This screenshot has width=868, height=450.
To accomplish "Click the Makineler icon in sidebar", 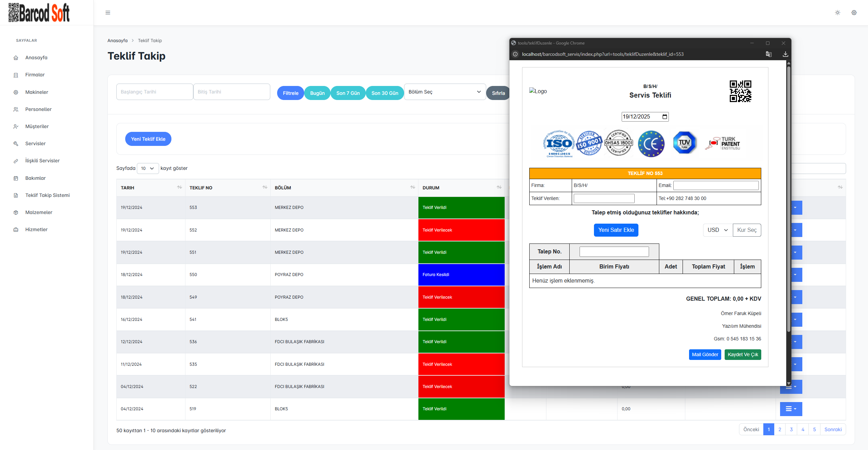I will 16,92.
